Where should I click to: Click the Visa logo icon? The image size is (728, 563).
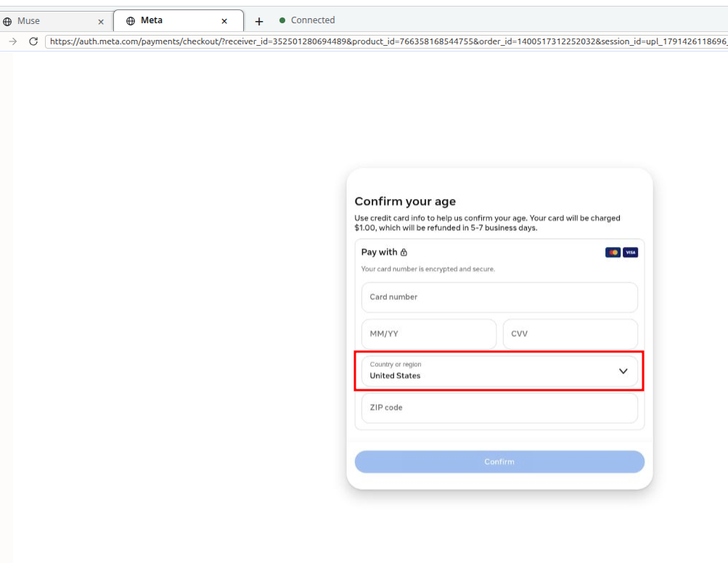(x=630, y=252)
